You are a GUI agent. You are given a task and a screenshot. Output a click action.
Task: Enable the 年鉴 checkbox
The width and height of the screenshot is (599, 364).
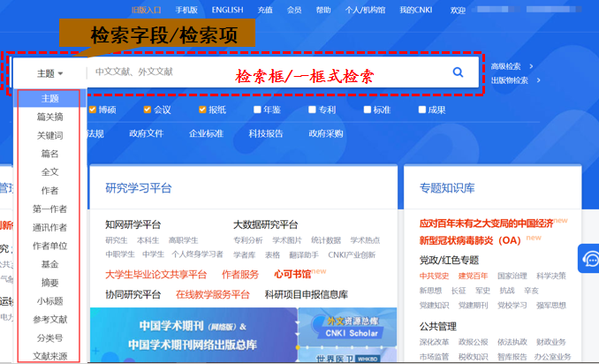(x=257, y=110)
